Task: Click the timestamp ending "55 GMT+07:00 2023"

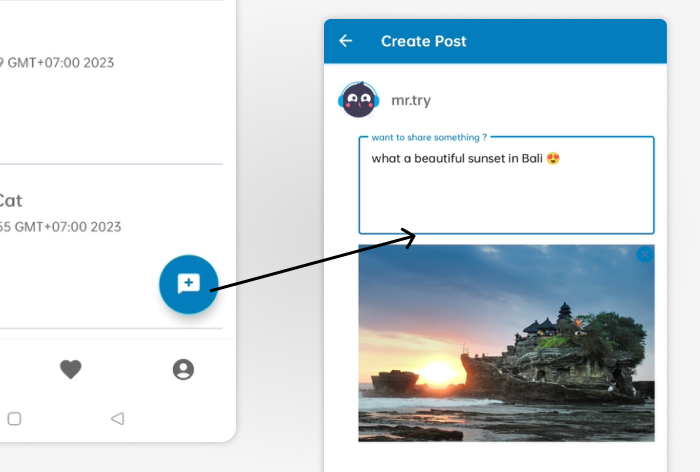Action: tap(60, 227)
